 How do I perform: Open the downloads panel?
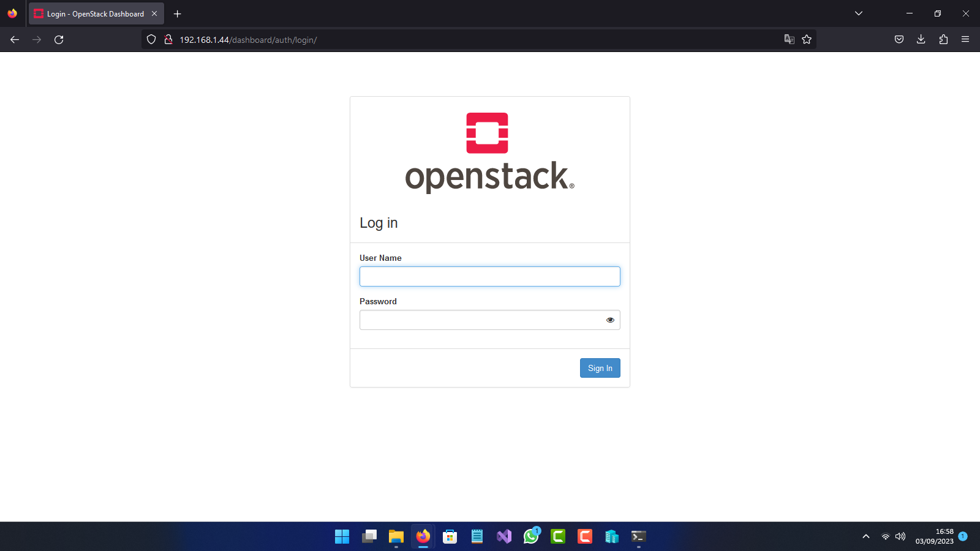click(921, 40)
